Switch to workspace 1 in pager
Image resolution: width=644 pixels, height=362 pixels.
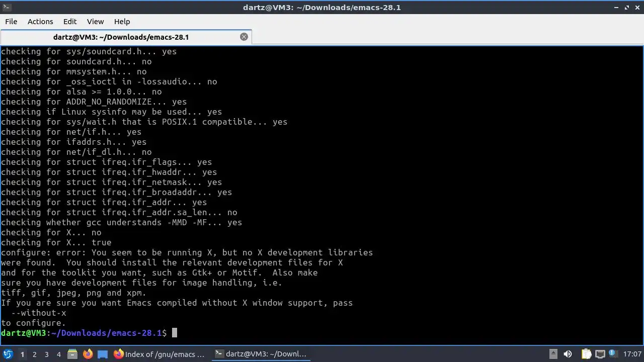click(x=22, y=354)
